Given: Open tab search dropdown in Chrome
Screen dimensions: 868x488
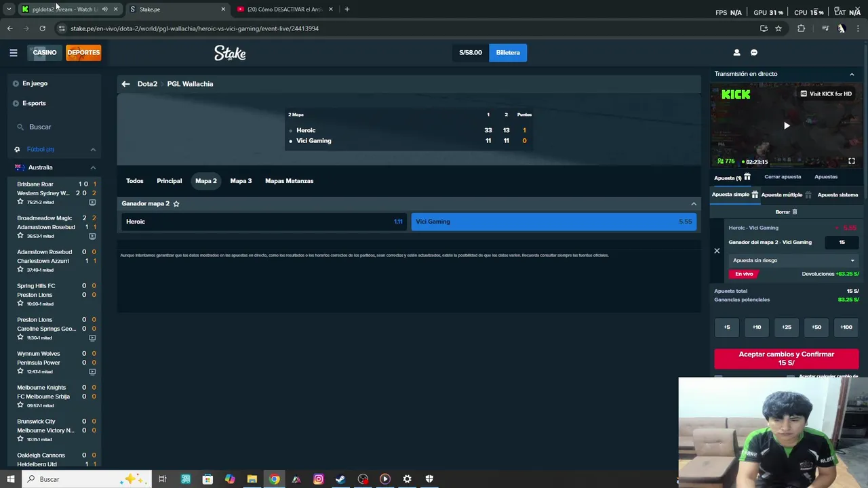Looking at the screenshot, I should tap(9, 9).
